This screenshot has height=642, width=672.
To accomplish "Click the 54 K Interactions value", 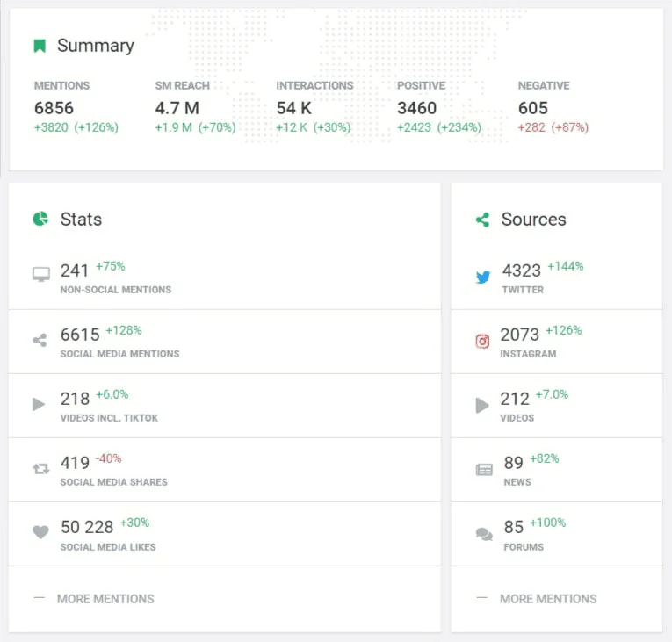I will 294,109.
